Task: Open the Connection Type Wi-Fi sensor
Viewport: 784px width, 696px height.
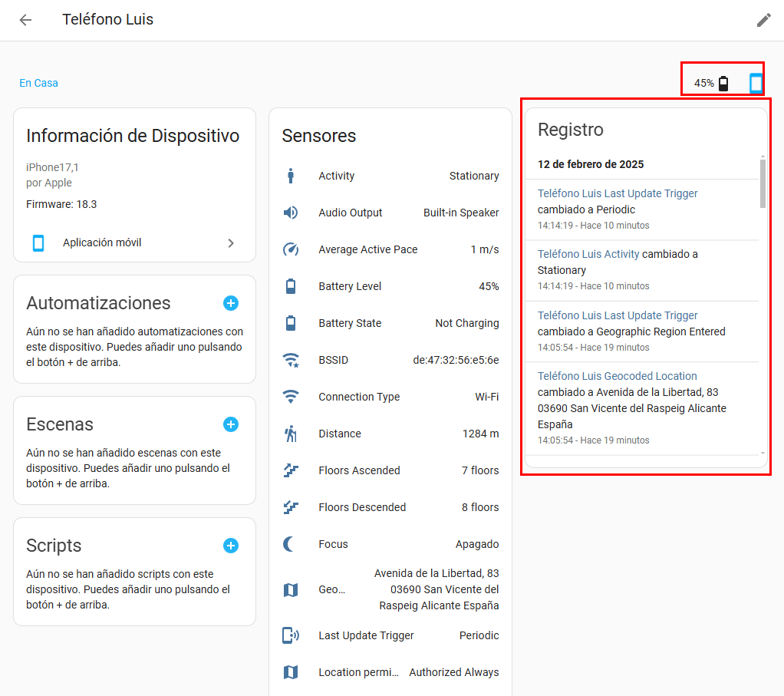Action: tap(390, 397)
